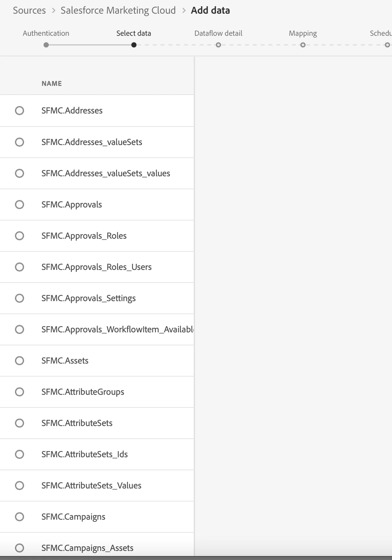Click the SFMC.AttributeSets_Ids row name
Viewport: 392px width, 560px height.
tap(85, 454)
